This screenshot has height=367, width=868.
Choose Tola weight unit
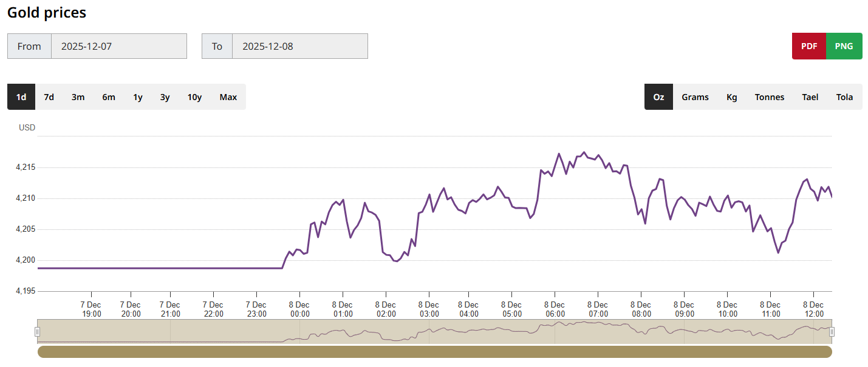coord(844,97)
